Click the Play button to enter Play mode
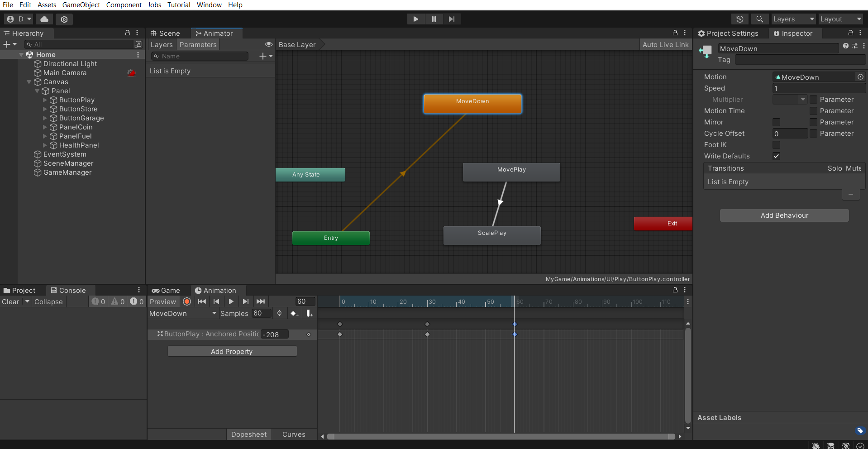Image resolution: width=868 pixels, height=449 pixels. coord(415,19)
